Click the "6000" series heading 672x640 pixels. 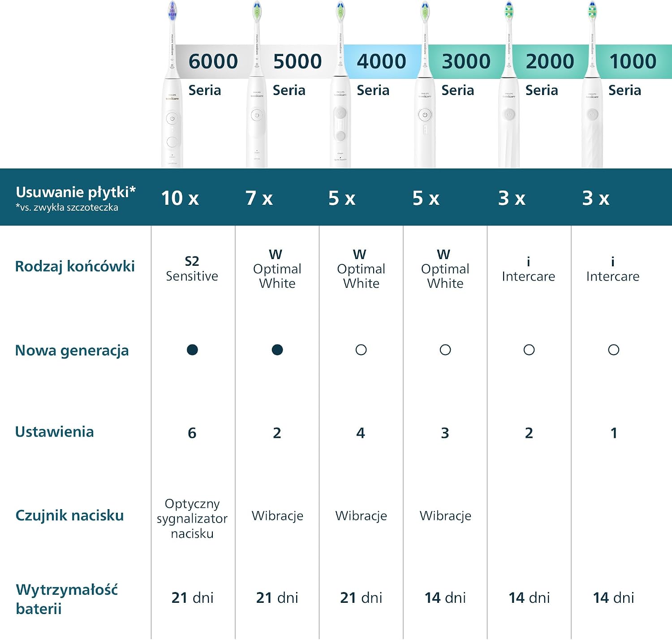tap(213, 61)
